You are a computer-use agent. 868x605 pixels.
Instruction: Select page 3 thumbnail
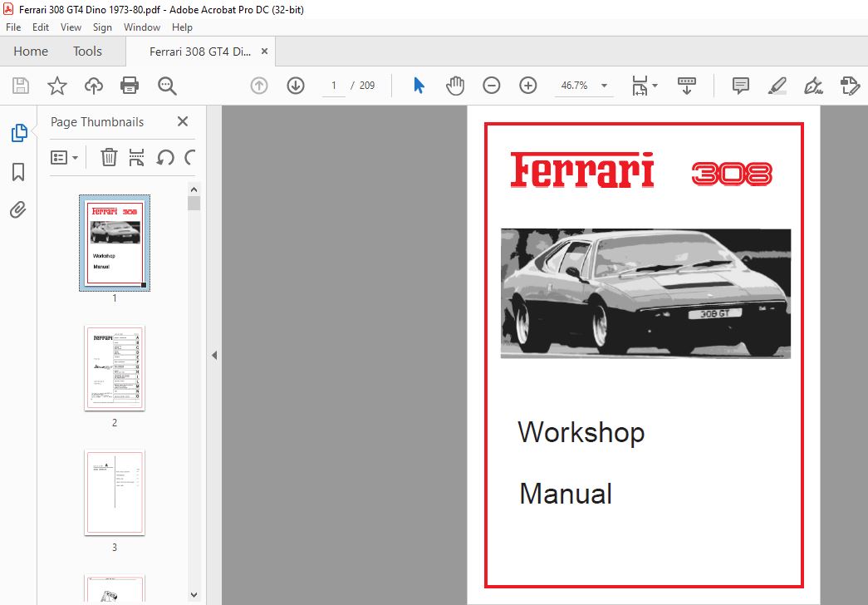pos(115,493)
